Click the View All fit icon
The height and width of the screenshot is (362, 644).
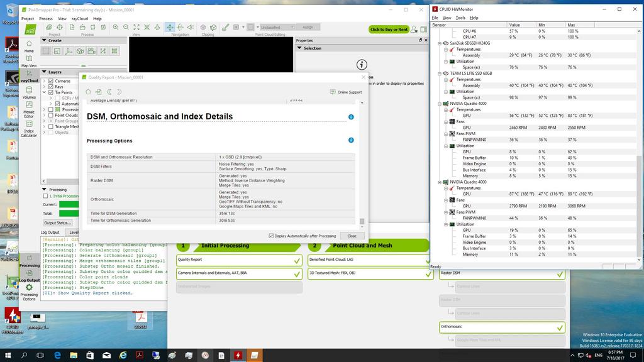coord(136,27)
